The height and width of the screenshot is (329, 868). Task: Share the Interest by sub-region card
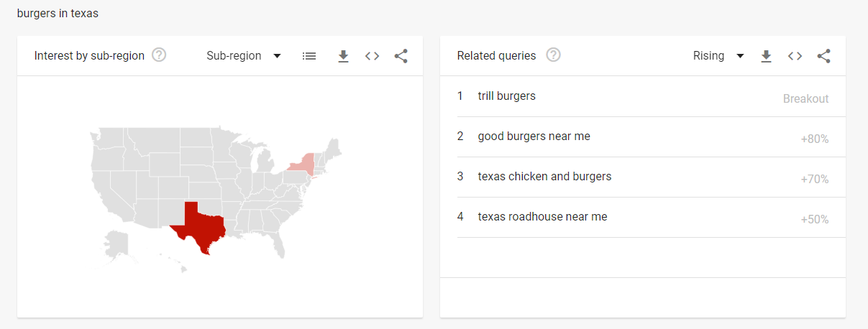tap(401, 56)
